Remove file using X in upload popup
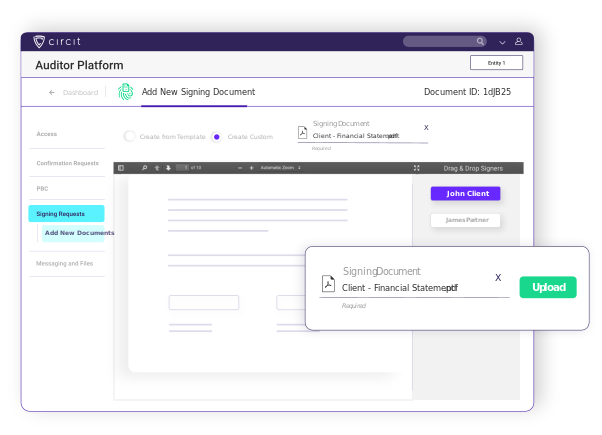 tap(498, 278)
